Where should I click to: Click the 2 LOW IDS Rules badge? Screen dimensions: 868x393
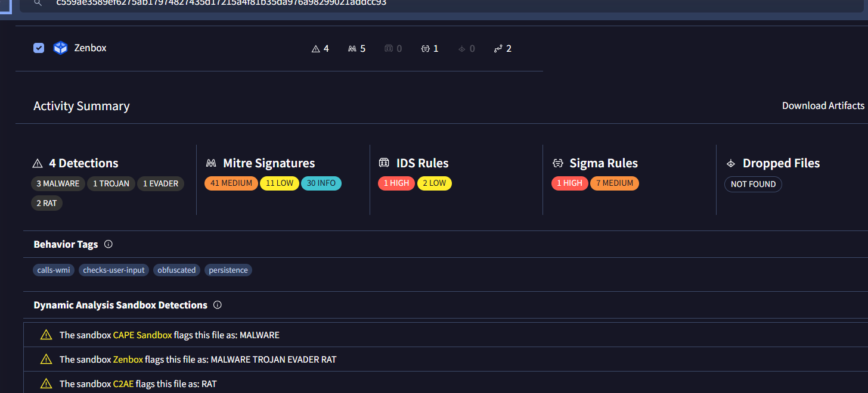pos(435,183)
